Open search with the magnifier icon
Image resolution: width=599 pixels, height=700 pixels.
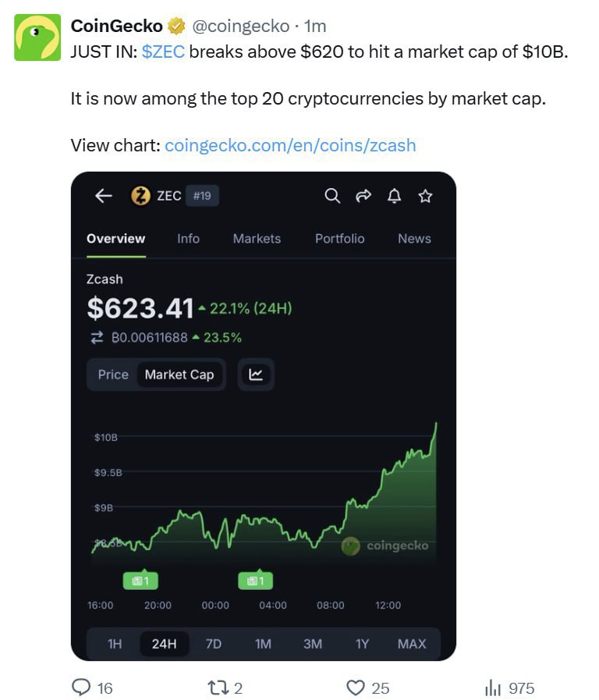tap(332, 196)
